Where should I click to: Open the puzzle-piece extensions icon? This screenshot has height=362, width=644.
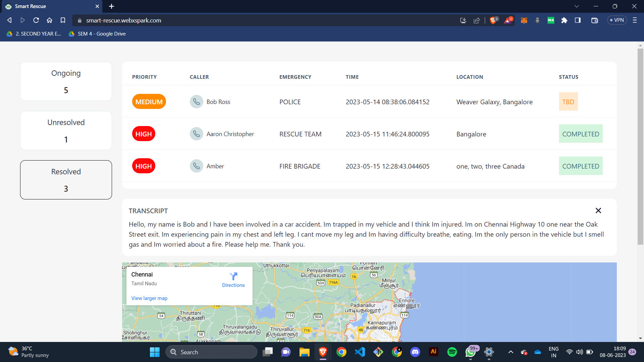click(x=564, y=20)
